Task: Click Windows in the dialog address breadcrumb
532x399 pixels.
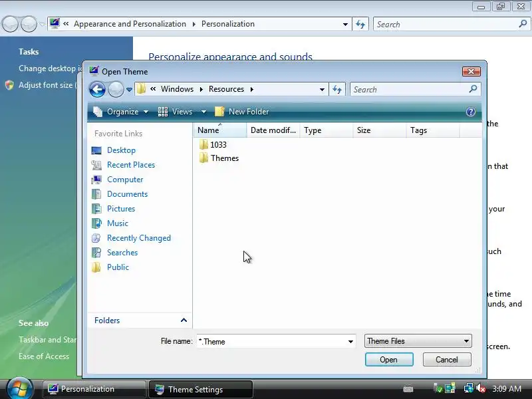Action: pos(177,89)
